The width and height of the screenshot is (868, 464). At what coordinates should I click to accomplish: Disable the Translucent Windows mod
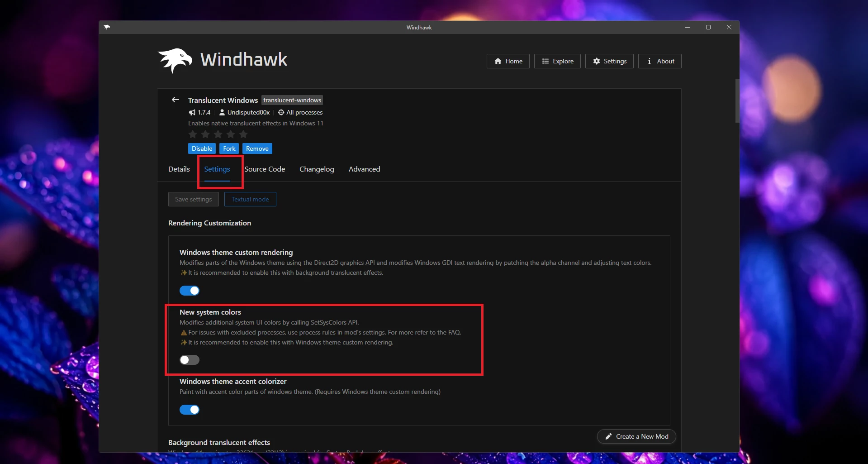coord(202,148)
